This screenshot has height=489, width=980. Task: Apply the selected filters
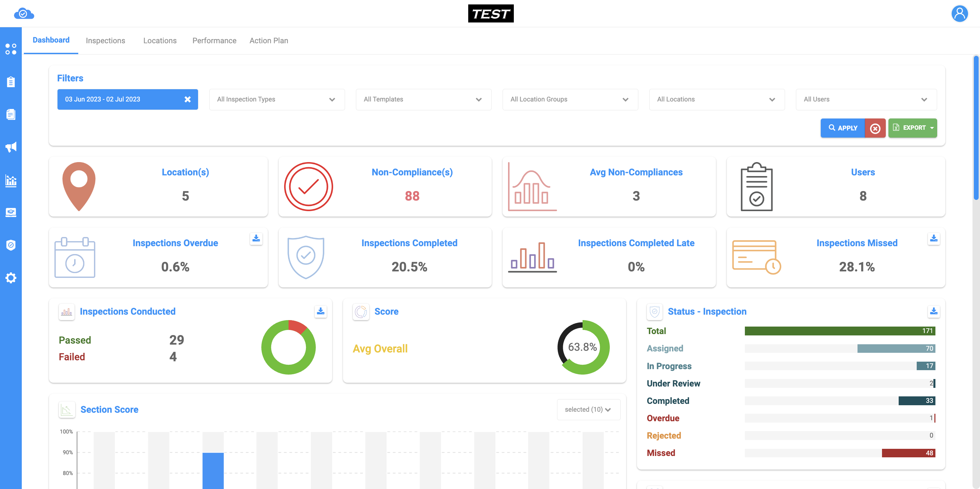tap(843, 128)
